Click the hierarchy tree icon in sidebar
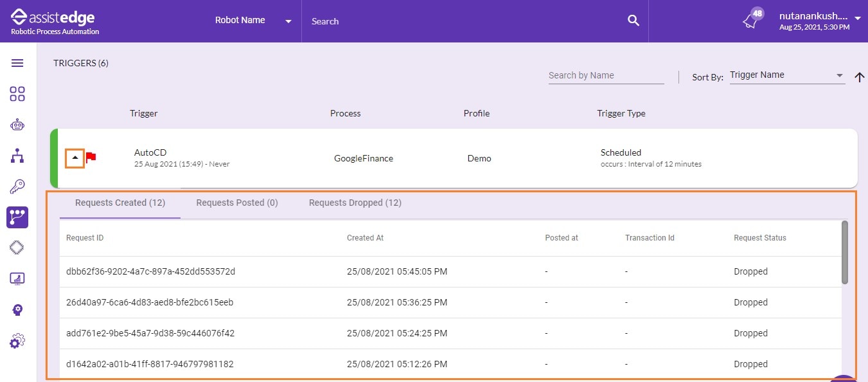The width and height of the screenshot is (868, 382). point(17,156)
